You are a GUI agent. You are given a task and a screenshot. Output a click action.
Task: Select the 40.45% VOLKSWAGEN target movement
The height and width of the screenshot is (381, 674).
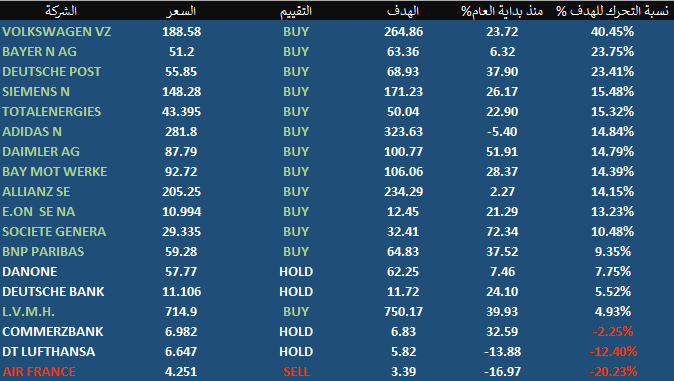[x=612, y=31]
